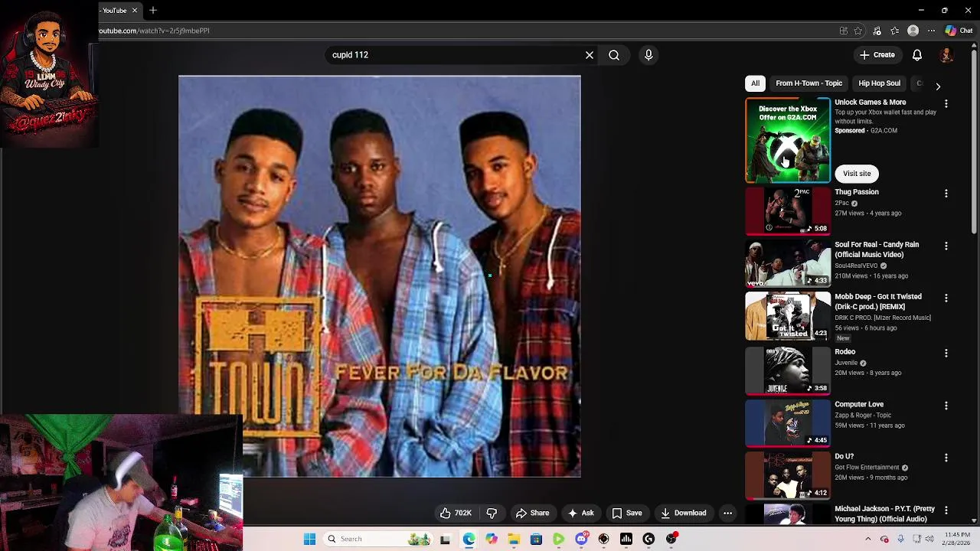
Task: Open the YouTube account avatar menu
Action: click(946, 55)
